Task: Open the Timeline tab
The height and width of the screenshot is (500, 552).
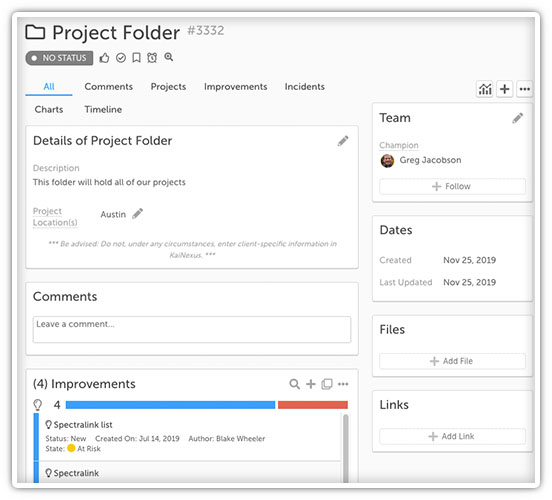Action: [x=103, y=110]
